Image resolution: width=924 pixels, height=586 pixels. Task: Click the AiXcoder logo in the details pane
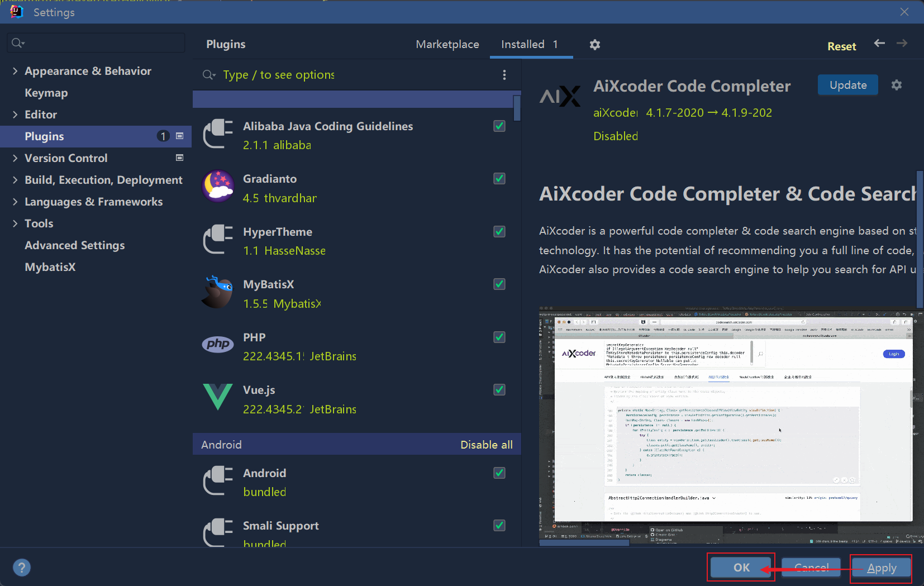pos(560,96)
